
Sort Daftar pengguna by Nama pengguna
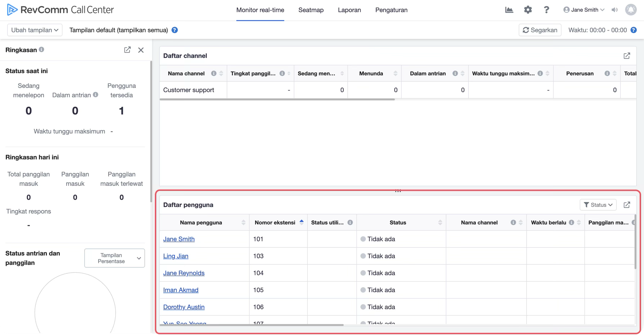[243, 223]
